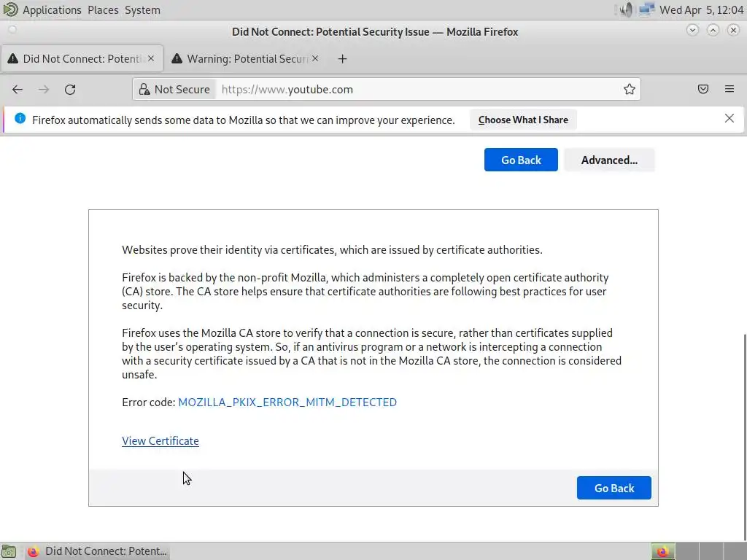Image resolution: width=747 pixels, height=560 pixels.
Task: Click the MOZILLA_PKIX_ERROR_MITM_DETECTED error code link
Action: coord(287,402)
